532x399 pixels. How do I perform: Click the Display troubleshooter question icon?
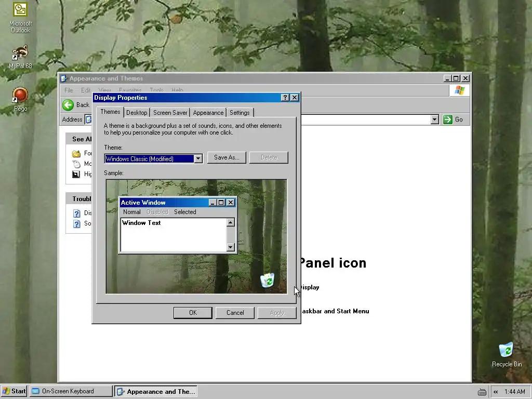[77, 213]
